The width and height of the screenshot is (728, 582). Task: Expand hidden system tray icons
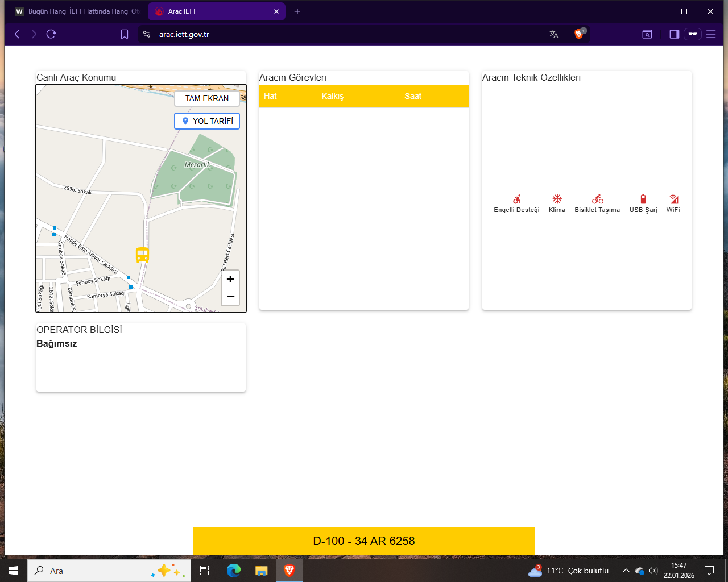click(626, 571)
